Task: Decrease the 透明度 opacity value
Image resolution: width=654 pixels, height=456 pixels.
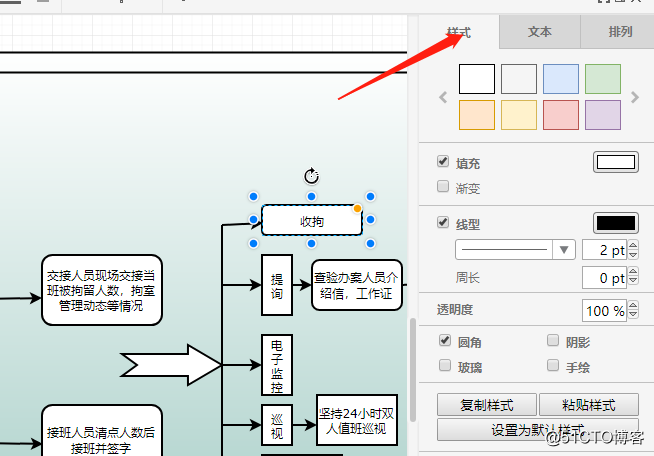Action: pyautogui.click(x=633, y=315)
